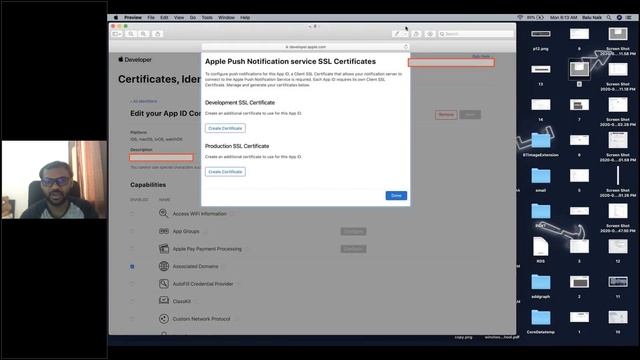Toggle the App Groups checkbox
The height and width of the screenshot is (360, 640).
[x=132, y=231]
